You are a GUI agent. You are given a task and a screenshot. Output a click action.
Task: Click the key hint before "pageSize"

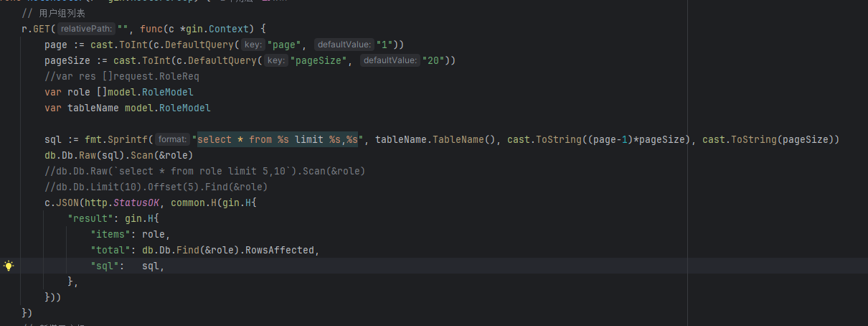[275, 60]
